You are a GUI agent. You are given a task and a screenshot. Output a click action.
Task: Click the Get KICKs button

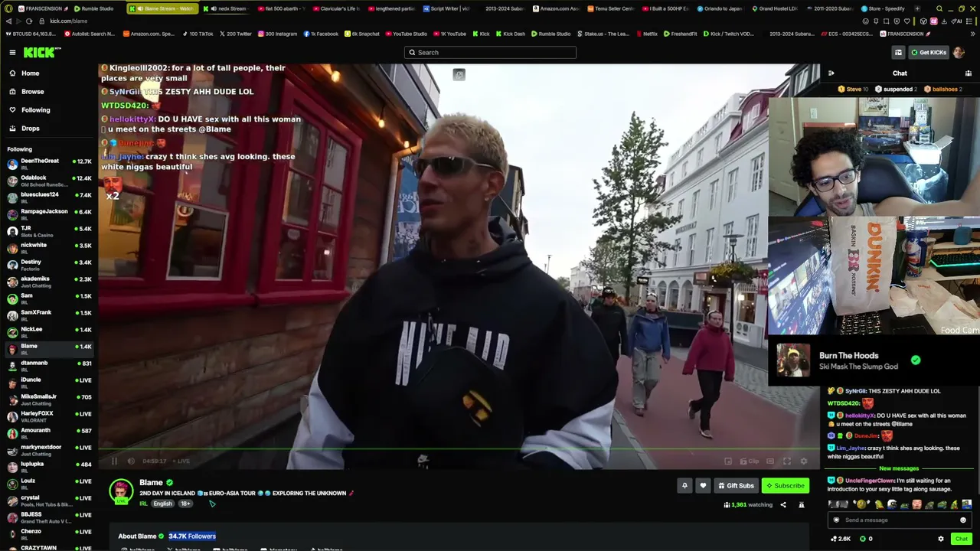pos(929,52)
